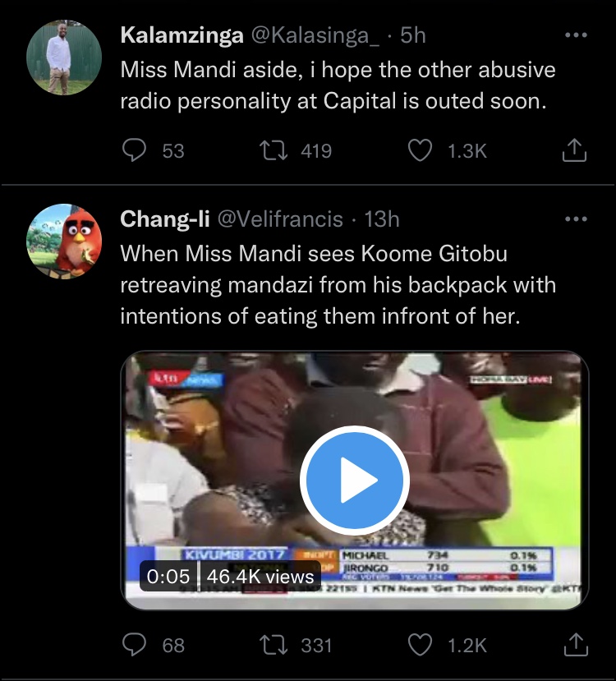Open the Kalamzinga display name
616x681 pixels.
click(x=182, y=35)
